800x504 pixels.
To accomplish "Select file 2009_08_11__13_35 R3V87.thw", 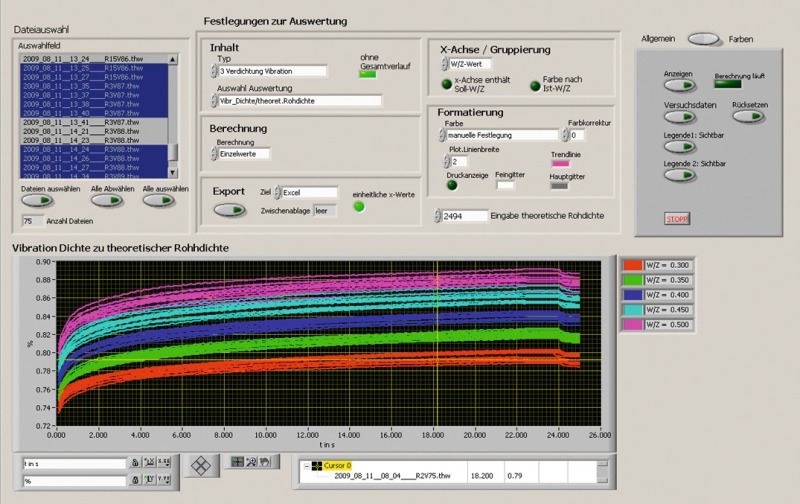I will 94,86.
